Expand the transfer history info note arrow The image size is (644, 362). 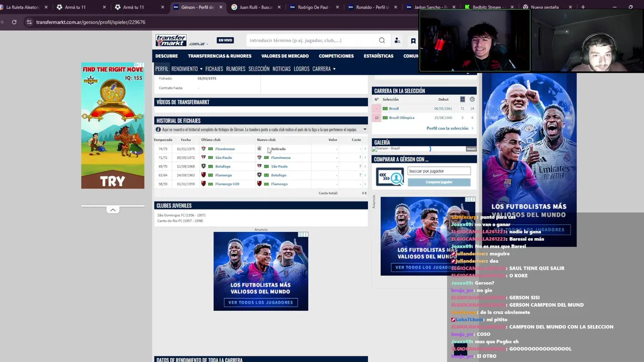click(365, 130)
